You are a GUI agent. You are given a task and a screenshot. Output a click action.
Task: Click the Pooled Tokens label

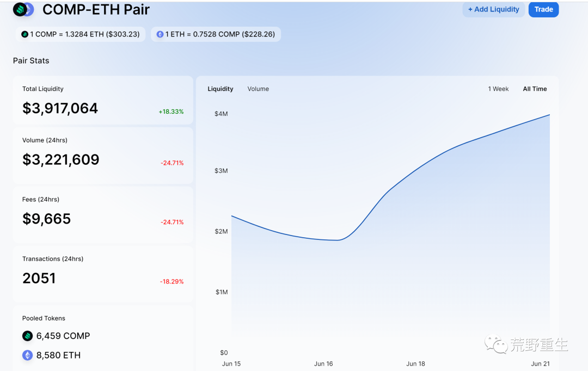(x=44, y=318)
